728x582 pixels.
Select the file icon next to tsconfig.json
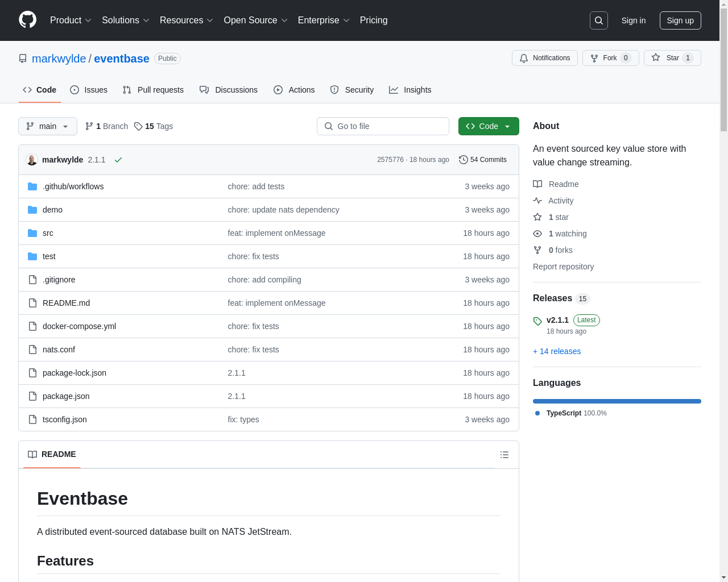coord(32,419)
